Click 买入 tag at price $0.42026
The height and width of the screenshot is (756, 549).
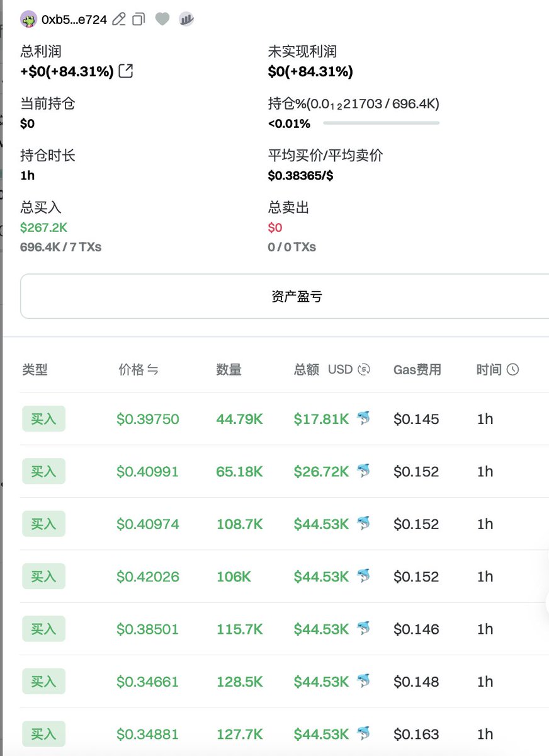coord(43,576)
